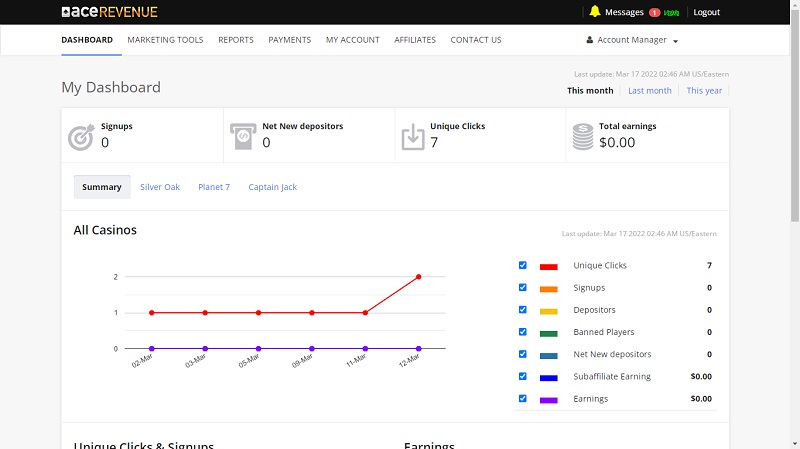Navigate to My Account
Screen dimensions: 800x449
pos(353,40)
